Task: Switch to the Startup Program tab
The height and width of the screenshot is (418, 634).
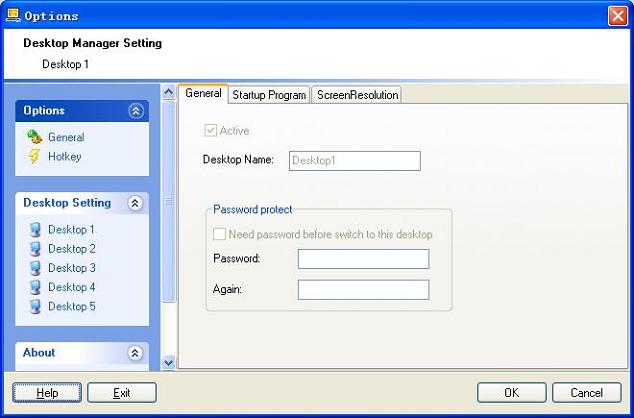Action: (269, 95)
